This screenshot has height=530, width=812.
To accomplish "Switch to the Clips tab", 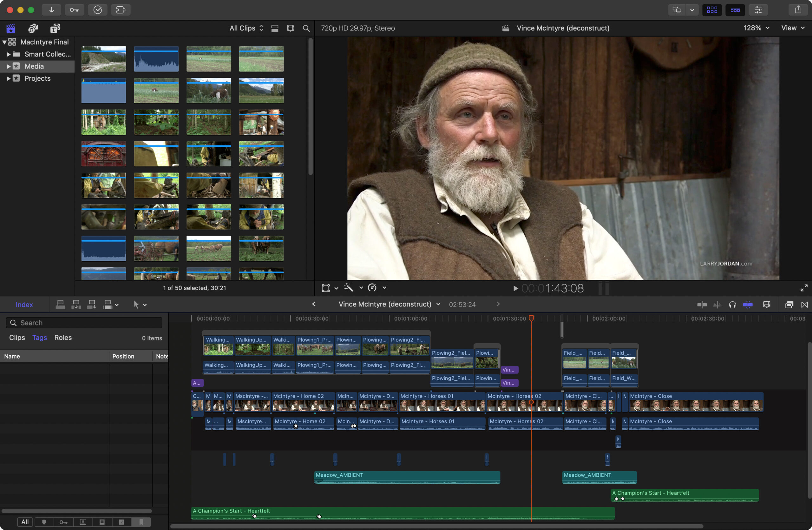I will (x=17, y=337).
